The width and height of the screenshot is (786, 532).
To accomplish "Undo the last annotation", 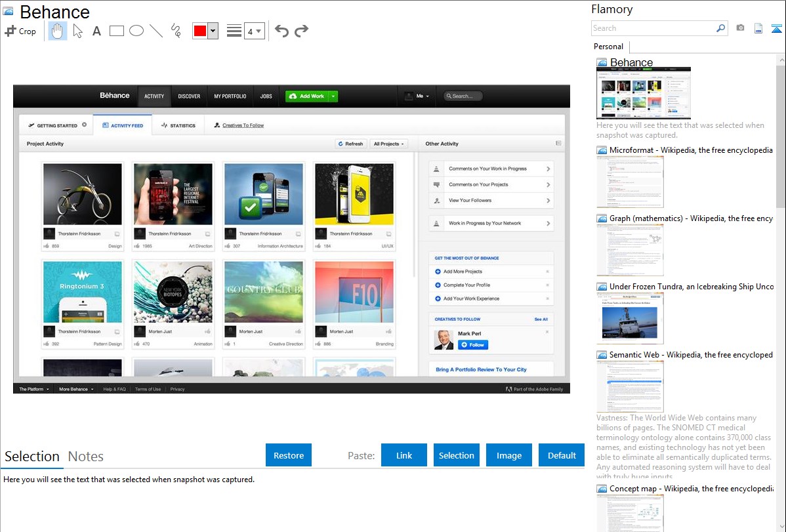I will pyautogui.click(x=281, y=31).
